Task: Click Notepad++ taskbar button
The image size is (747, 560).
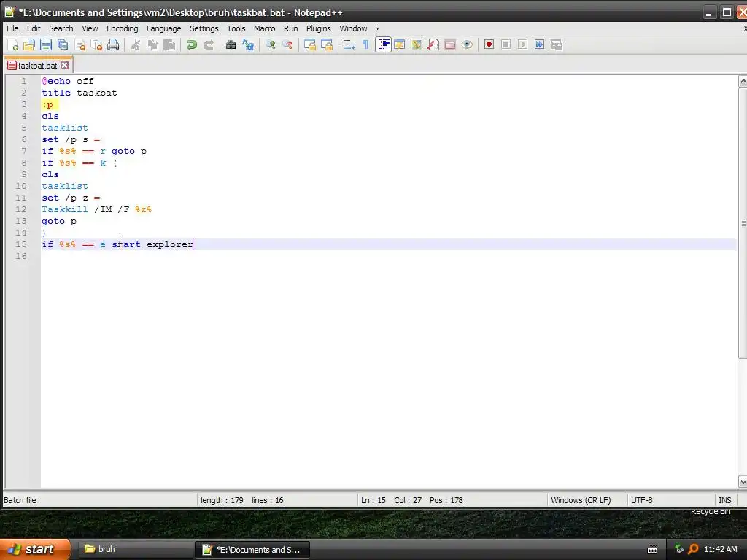Action: pos(252,550)
